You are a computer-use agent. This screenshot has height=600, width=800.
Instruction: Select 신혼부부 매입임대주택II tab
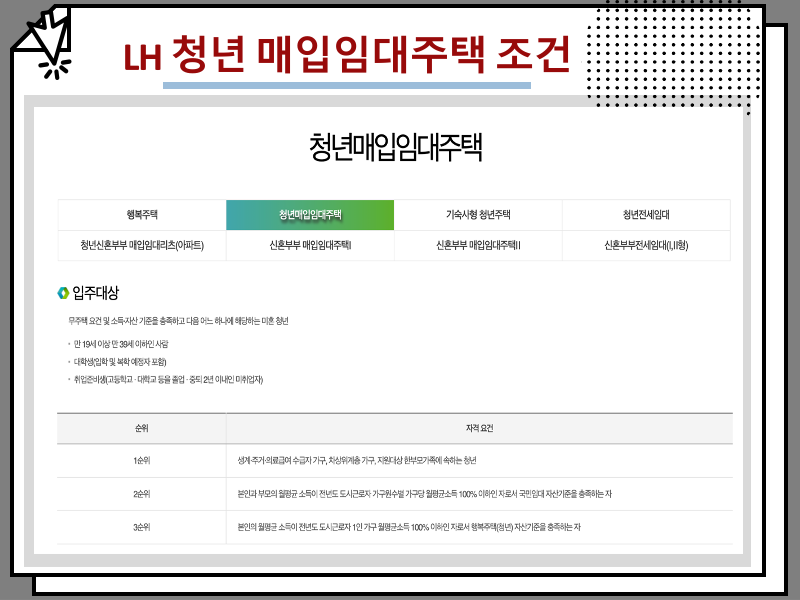click(478, 245)
